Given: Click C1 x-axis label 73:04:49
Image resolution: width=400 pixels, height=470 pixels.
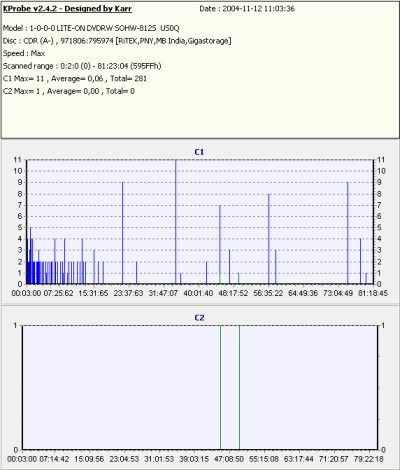Looking at the screenshot, I should pos(338,293).
